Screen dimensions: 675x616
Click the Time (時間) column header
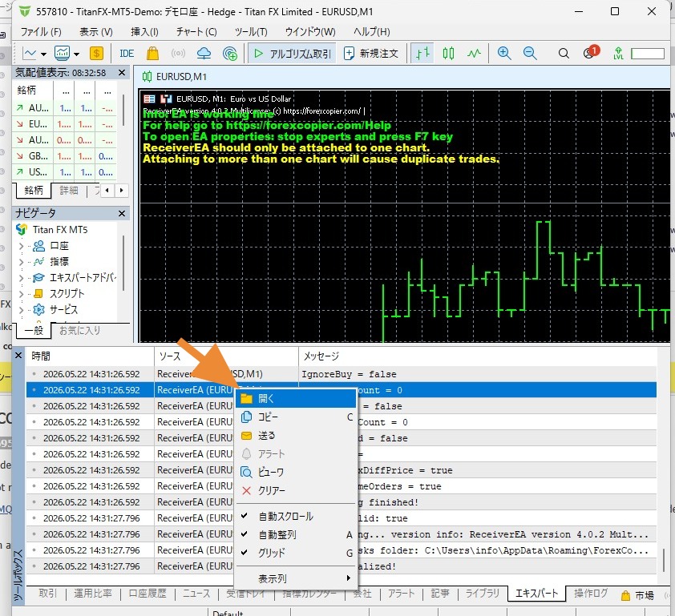coord(90,356)
